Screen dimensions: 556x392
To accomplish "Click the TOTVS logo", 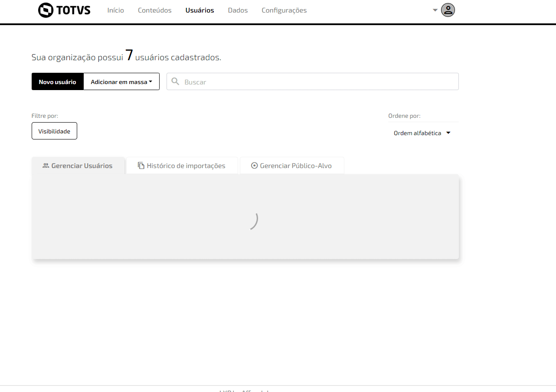I will (x=64, y=10).
